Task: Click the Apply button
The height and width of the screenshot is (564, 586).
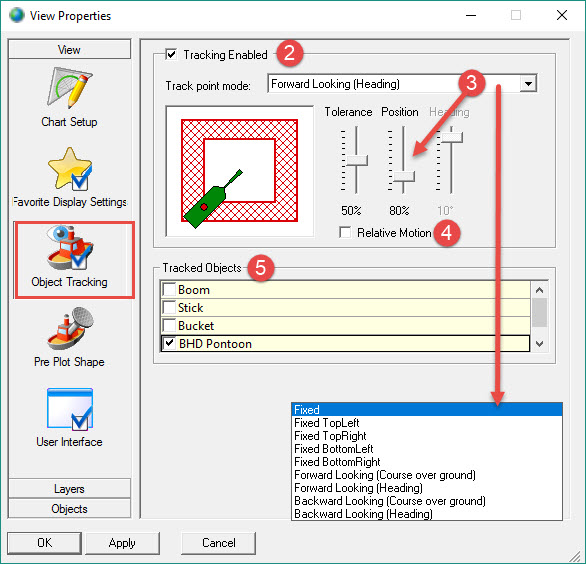Action: tap(122, 543)
